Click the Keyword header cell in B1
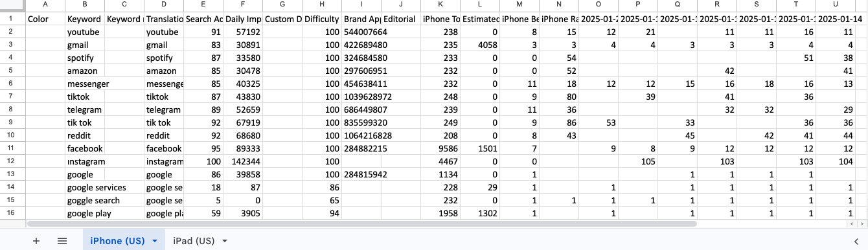Screen dimensions: 868x250 [84, 19]
